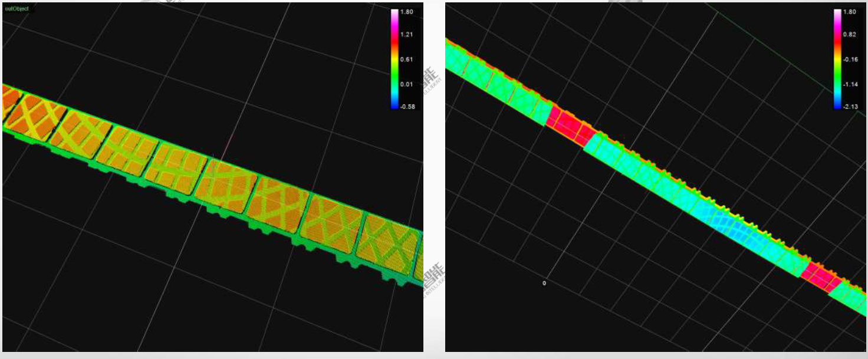The width and height of the screenshot is (868, 359).
Task: Select the 0.82 value on right legend
Action: (850, 35)
